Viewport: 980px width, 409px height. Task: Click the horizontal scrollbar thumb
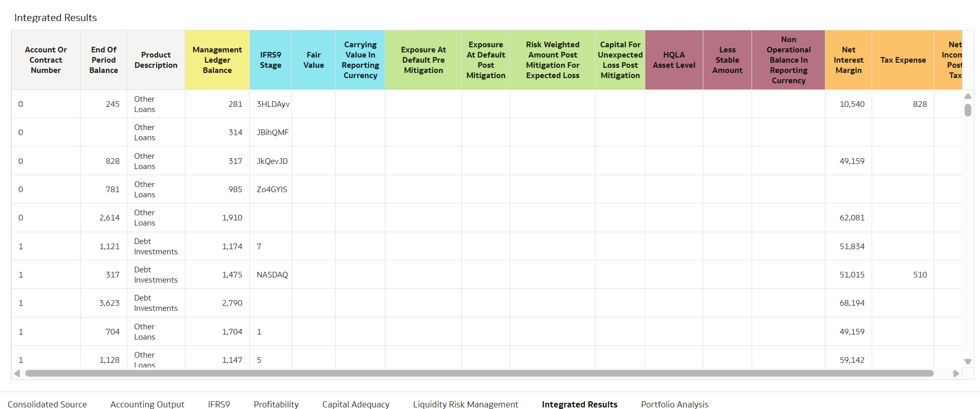479,374
